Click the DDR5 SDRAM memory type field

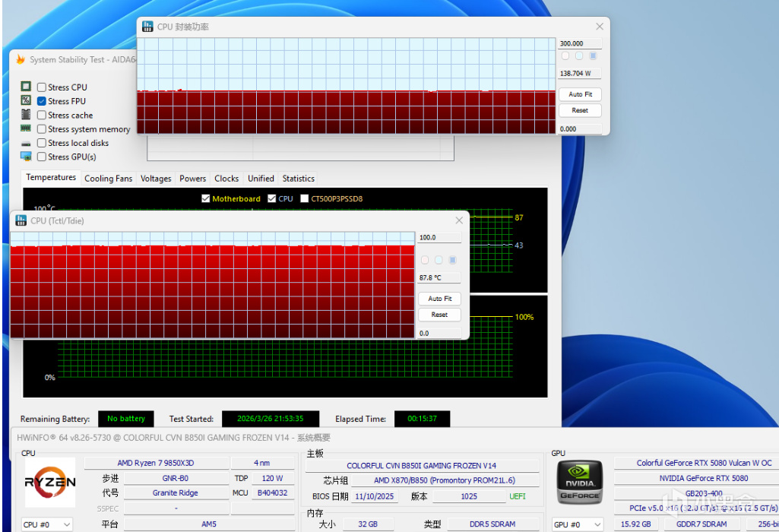click(492, 524)
